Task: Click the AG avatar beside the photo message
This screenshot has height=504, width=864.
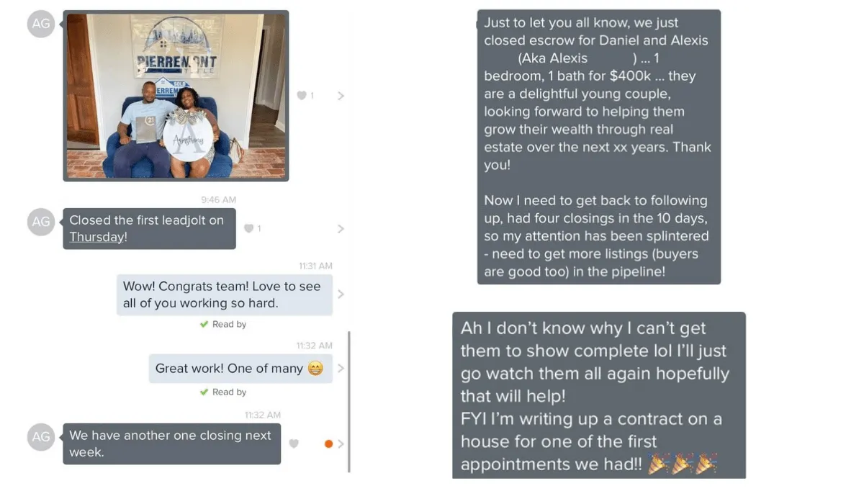Action: pyautogui.click(x=41, y=24)
